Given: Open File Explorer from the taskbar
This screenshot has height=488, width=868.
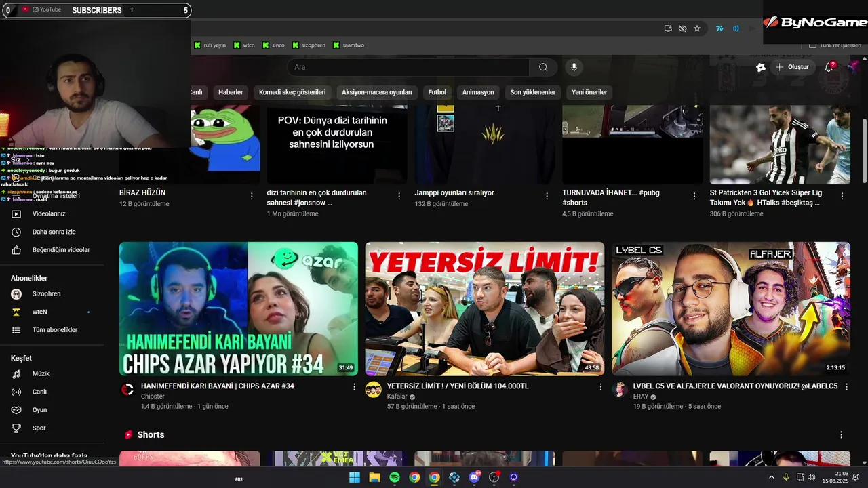Looking at the screenshot, I should tap(374, 477).
